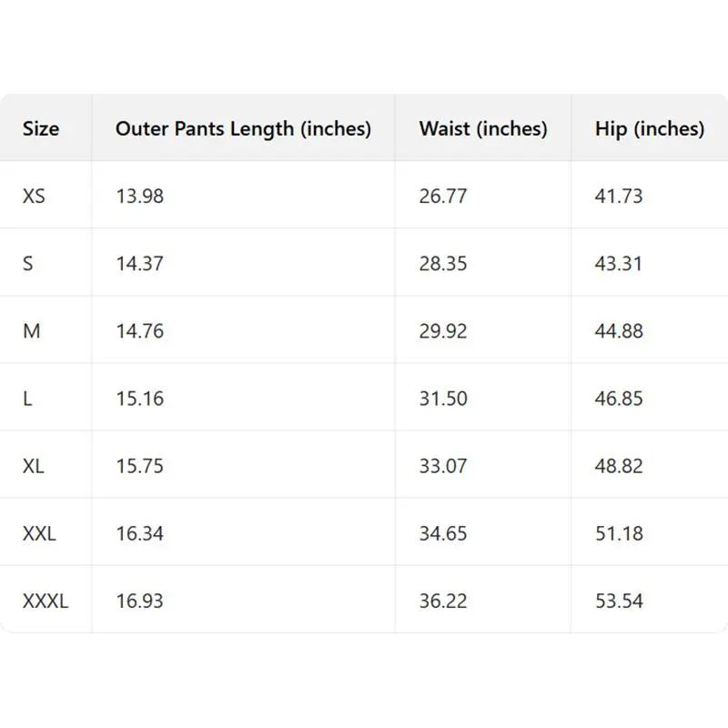The height and width of the screenshot is (728, 728).
Task: Select the XXL size row label
Action: tap(39, 533)
